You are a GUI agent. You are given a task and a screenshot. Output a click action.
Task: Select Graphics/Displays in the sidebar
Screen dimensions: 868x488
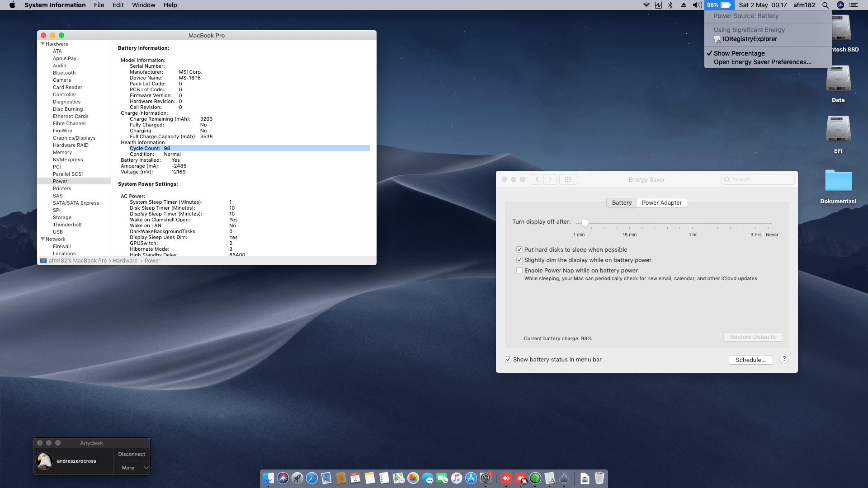click(74, 138)
